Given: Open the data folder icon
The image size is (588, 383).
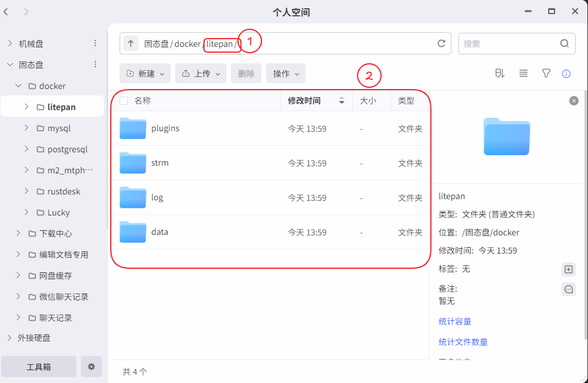Looking at the screenshot, I should pos(132,231).
